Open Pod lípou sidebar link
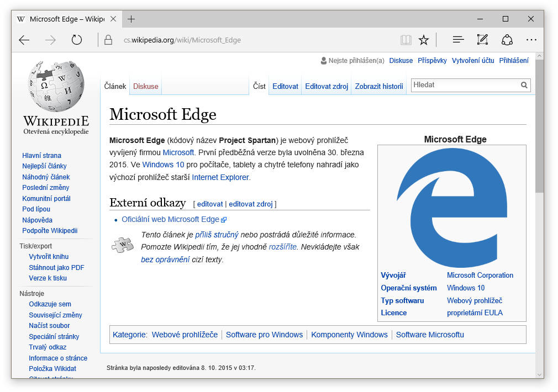The image size is (558, 392). (x=36, y=209)
